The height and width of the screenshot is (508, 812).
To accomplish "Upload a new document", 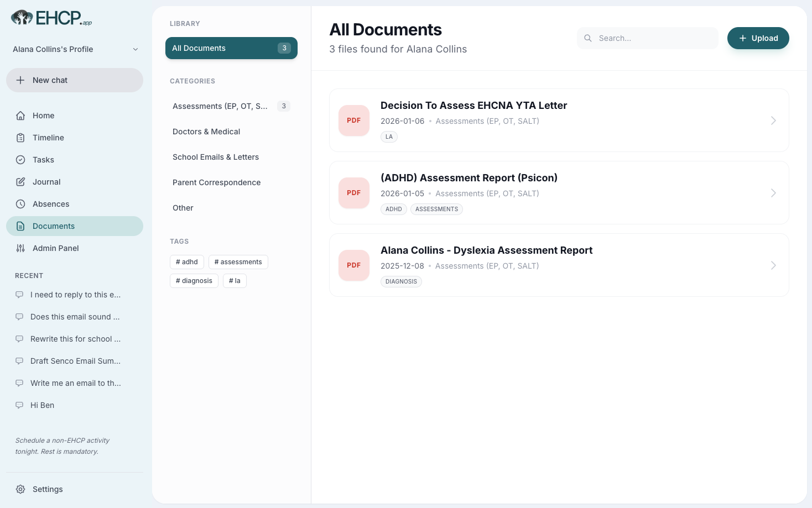I will click(x=758, y=38).
